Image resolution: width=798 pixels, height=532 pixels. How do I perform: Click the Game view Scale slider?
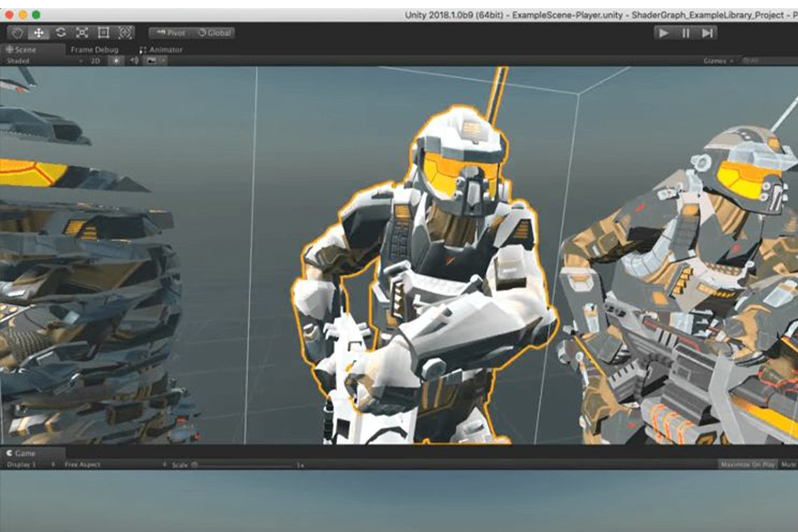[x=243, y=465]
